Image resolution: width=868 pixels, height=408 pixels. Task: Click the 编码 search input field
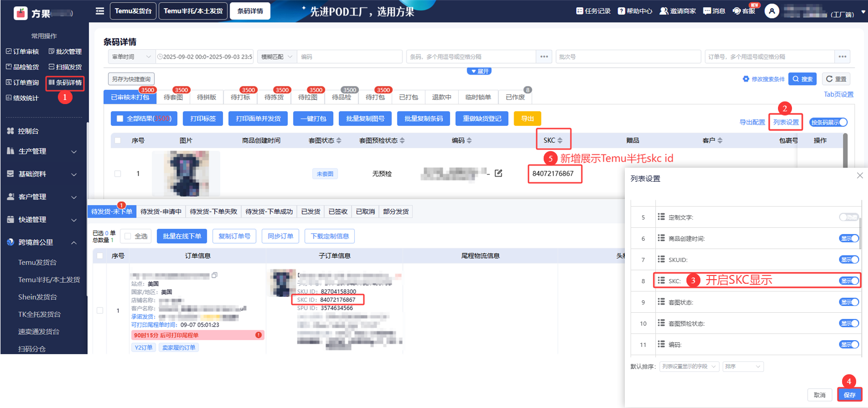(350, 56)
